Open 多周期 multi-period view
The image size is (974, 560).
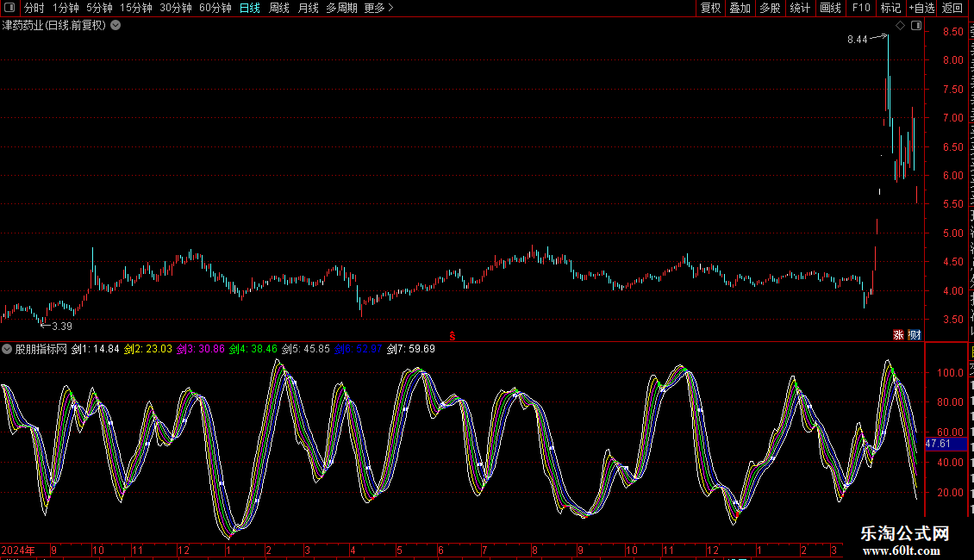click(x=341, y=8)
